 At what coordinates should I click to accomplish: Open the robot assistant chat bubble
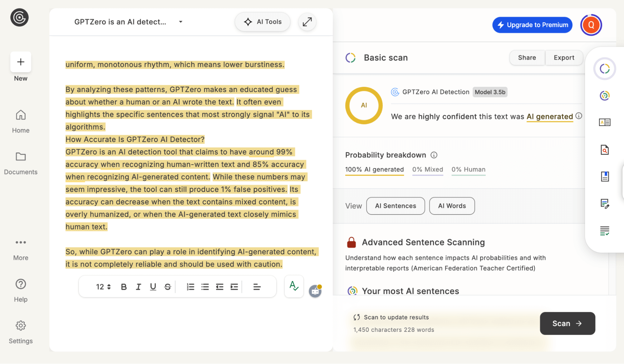pyautogui.click(x=315, y=291)
